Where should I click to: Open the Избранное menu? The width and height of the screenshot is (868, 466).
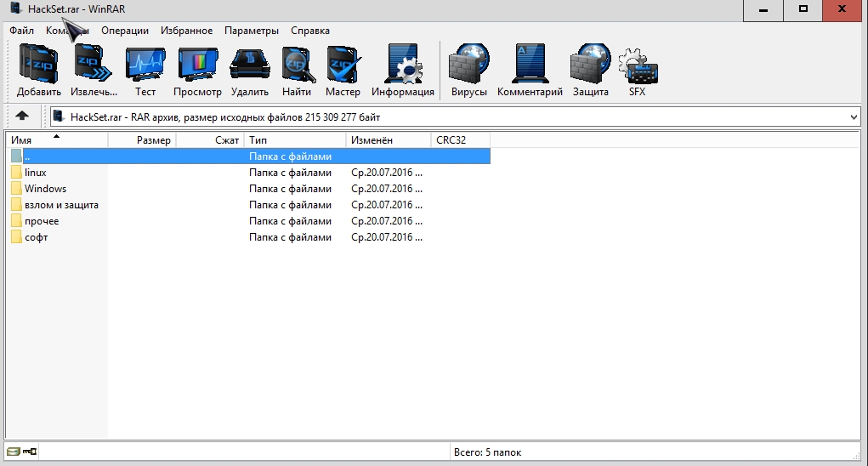click(186, 31)
